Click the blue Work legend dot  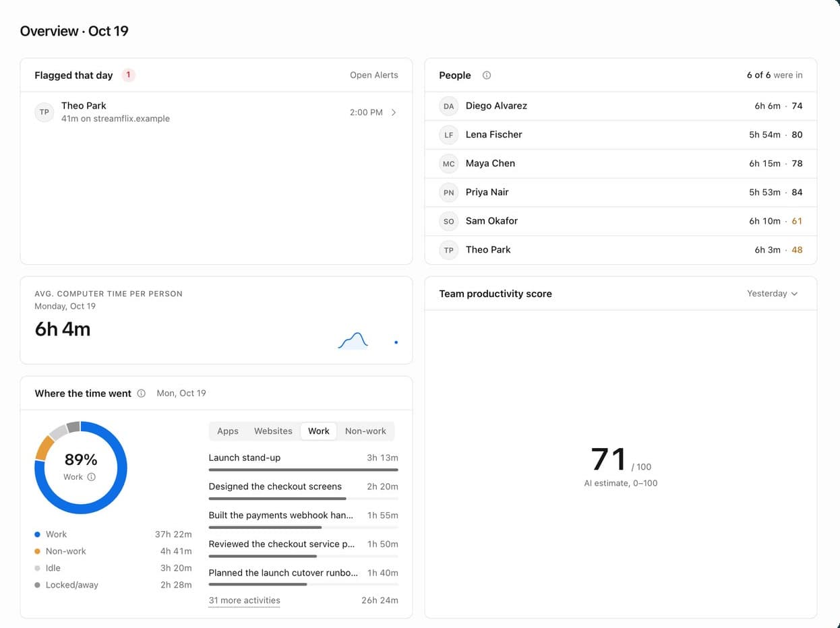38,534
